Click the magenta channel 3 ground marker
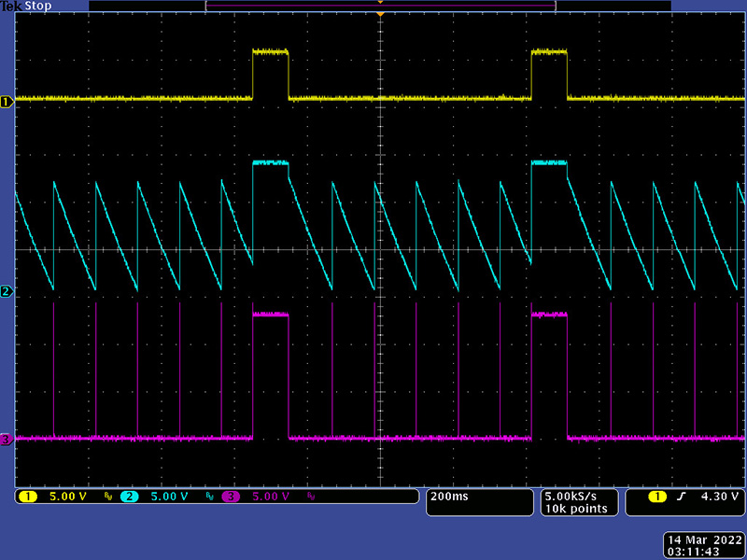This screenshot has height=560, width=747. 7,439
